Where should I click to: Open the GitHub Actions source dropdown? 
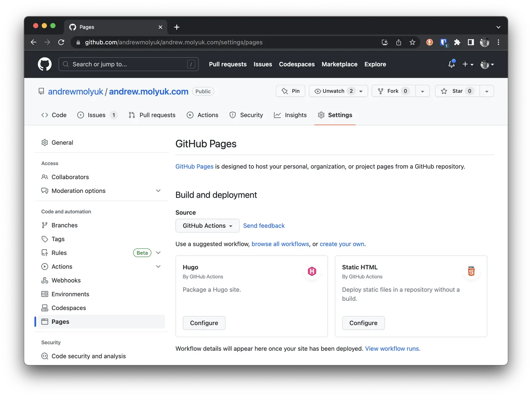click(207, 226)
